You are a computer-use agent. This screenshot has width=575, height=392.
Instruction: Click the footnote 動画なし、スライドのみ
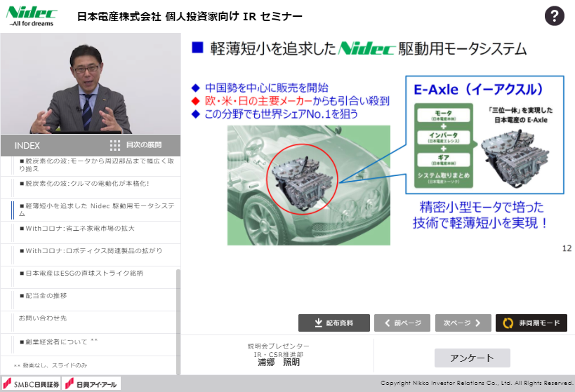tap(51, 365)
